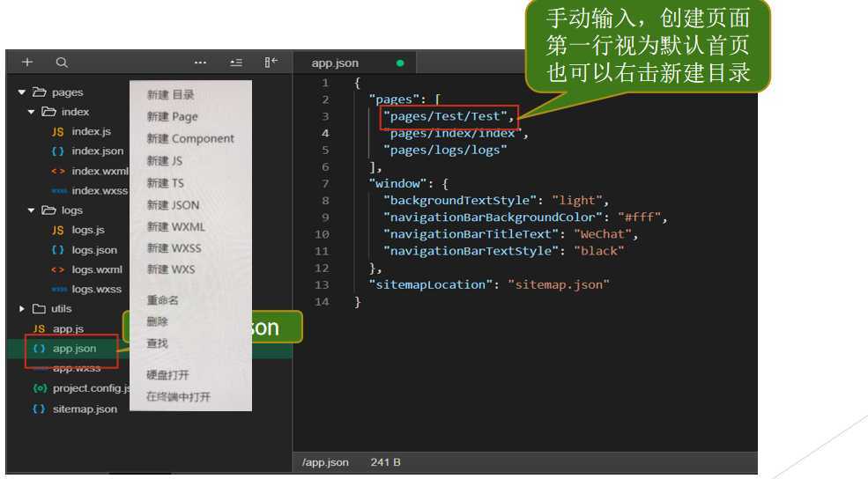Collapse the index folder arrow
The image size is (868, 479).
coord(31,112)
